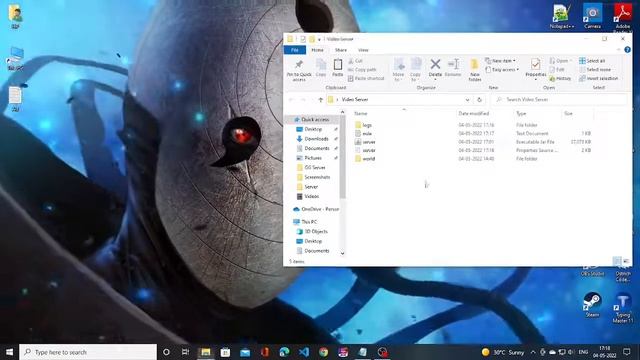The image size is (640, 360).
Task: Switch to the Share ribbon tab
Action: coord(341,50)
